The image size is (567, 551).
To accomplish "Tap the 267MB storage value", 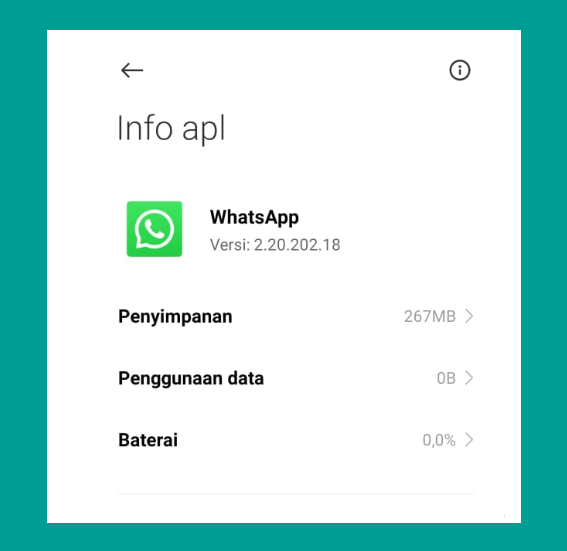I will [430, 316].
